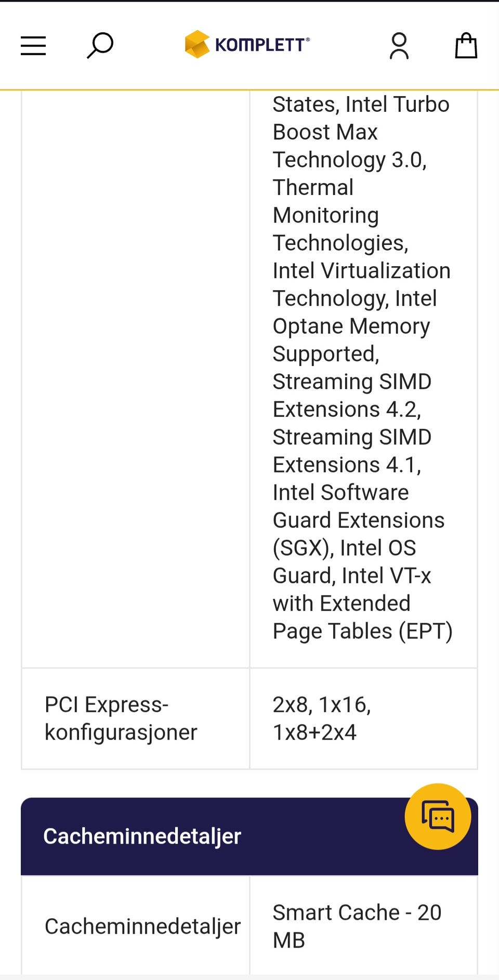Click Streaming SIMD Extensions 4.2 text
The image size is (499, 980).
click(x=351, y=396)
